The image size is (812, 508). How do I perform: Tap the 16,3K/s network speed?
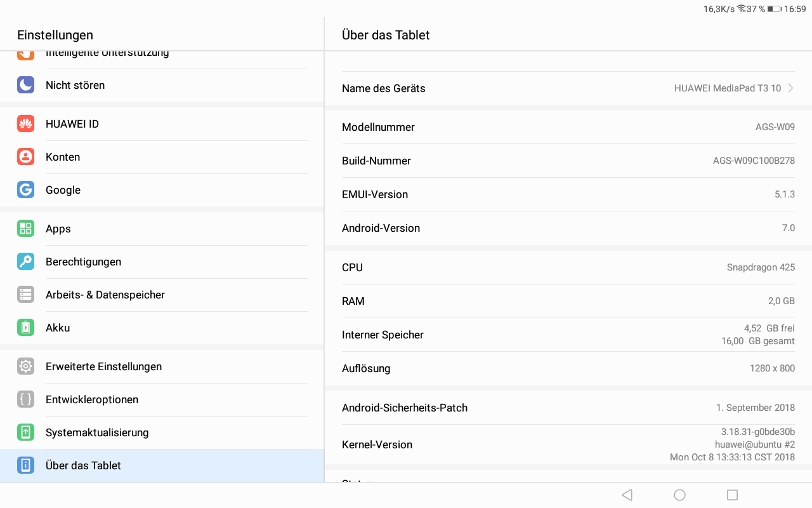(719, 9)
